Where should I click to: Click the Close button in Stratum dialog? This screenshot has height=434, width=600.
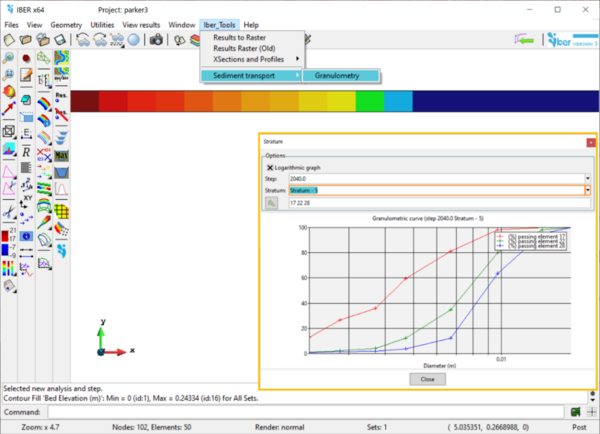[x=427, y=379]
